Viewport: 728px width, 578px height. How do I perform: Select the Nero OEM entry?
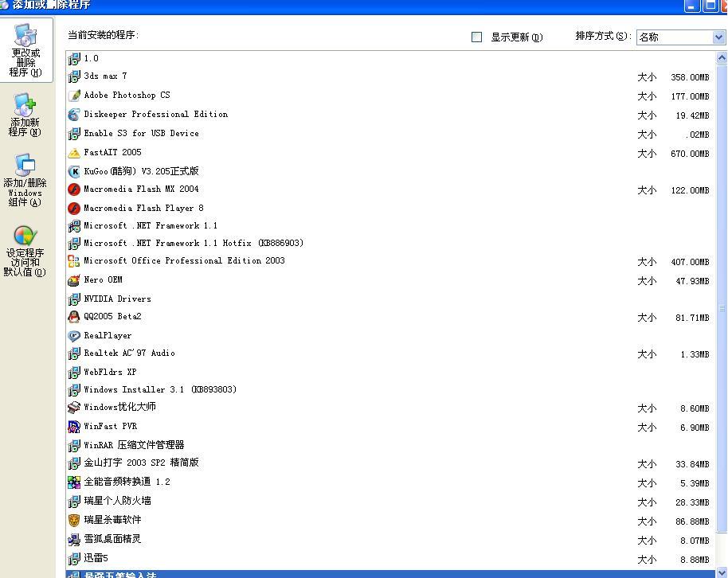click(x=390, y=280)
